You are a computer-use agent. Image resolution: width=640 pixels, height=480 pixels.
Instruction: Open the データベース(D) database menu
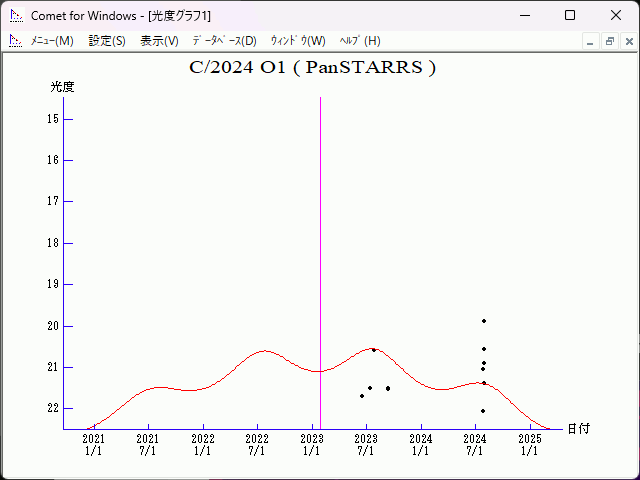point(224,41)
